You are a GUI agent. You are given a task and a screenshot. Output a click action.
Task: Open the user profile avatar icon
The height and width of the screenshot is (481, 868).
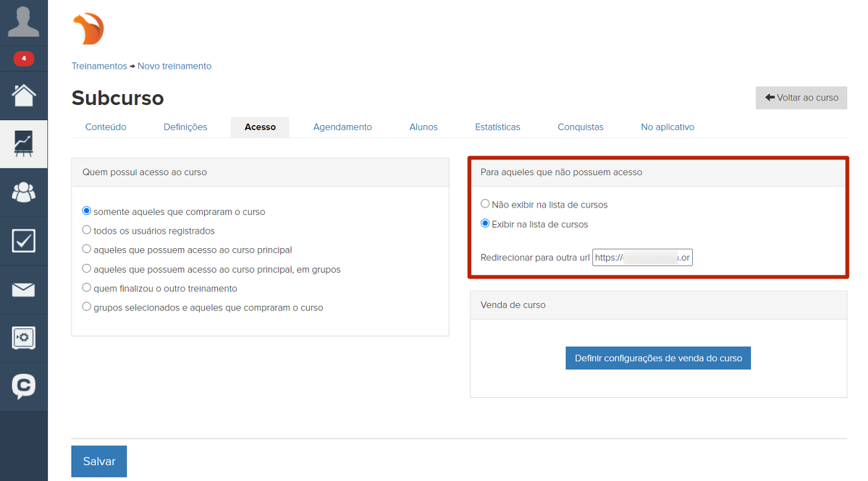click(23, 22)
